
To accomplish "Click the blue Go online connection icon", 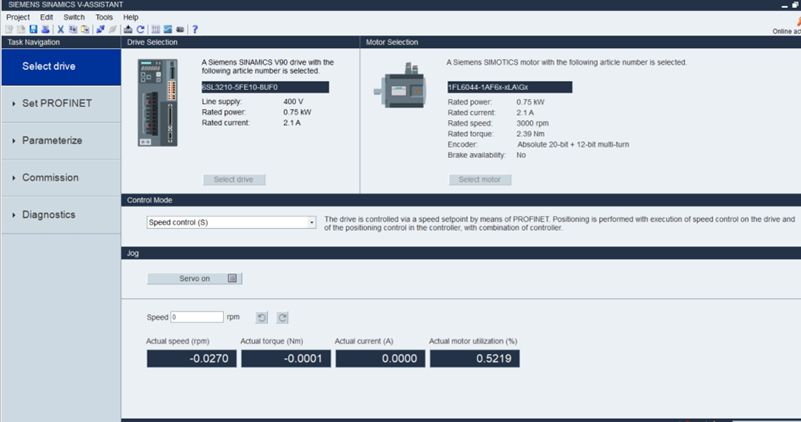I will pyautogui.click(x=100, y=29).
